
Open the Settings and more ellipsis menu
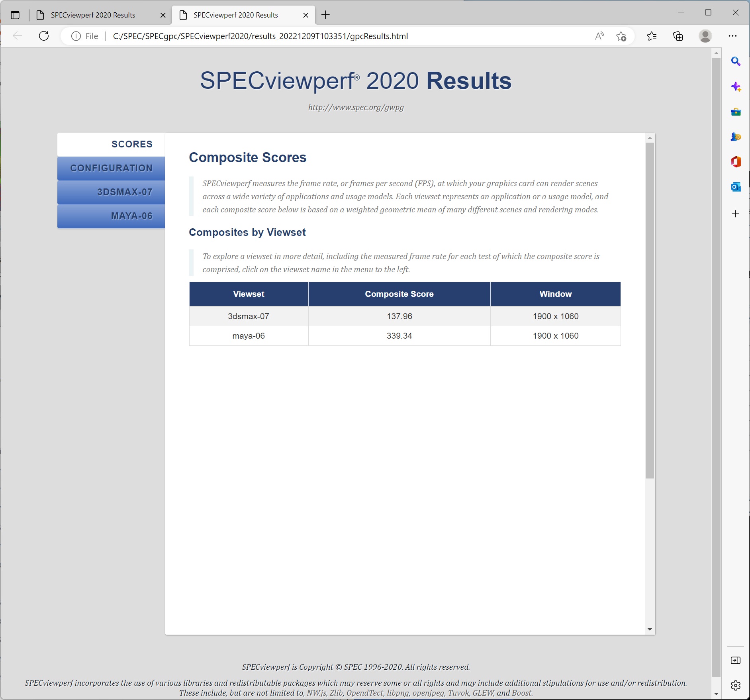click(732, 36)
